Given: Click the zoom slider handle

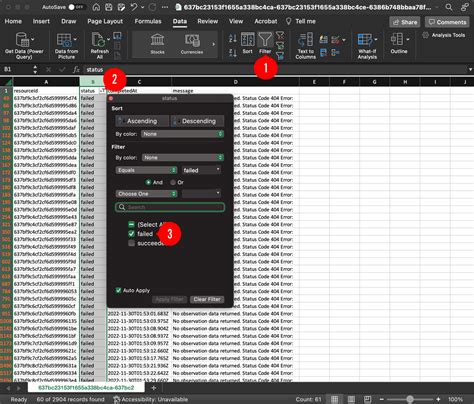Looking at the screenshot, I should 410,399.
